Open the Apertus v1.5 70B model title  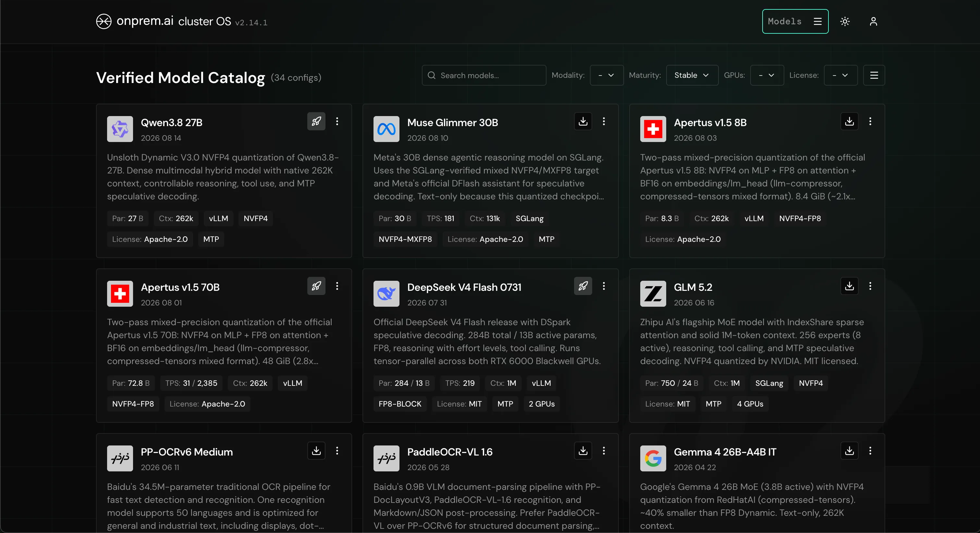tap(180, 287)
